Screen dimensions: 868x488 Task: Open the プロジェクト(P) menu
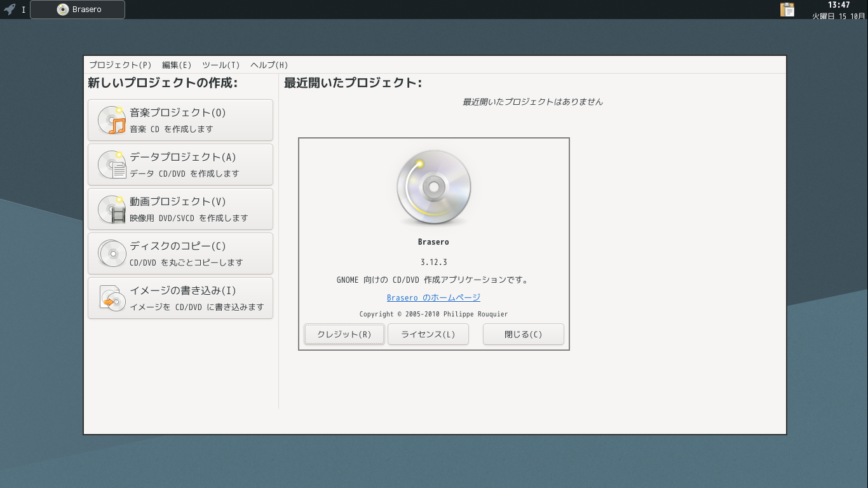(120, 65)
